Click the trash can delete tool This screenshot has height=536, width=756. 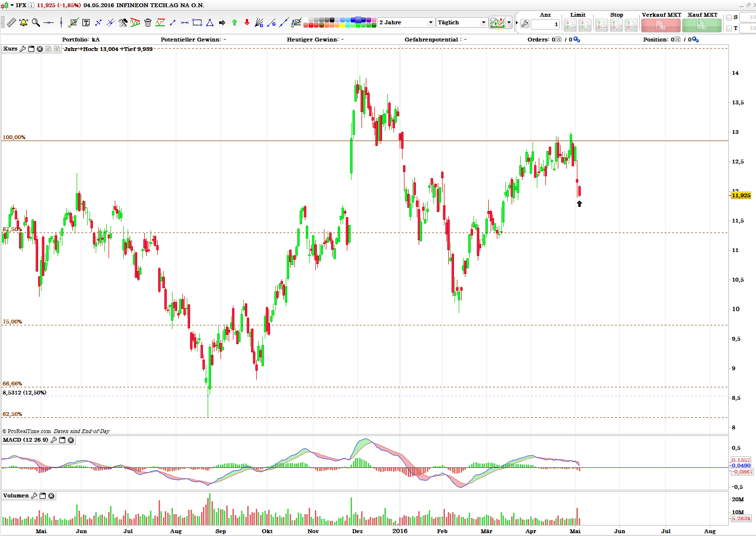(148, 22)
